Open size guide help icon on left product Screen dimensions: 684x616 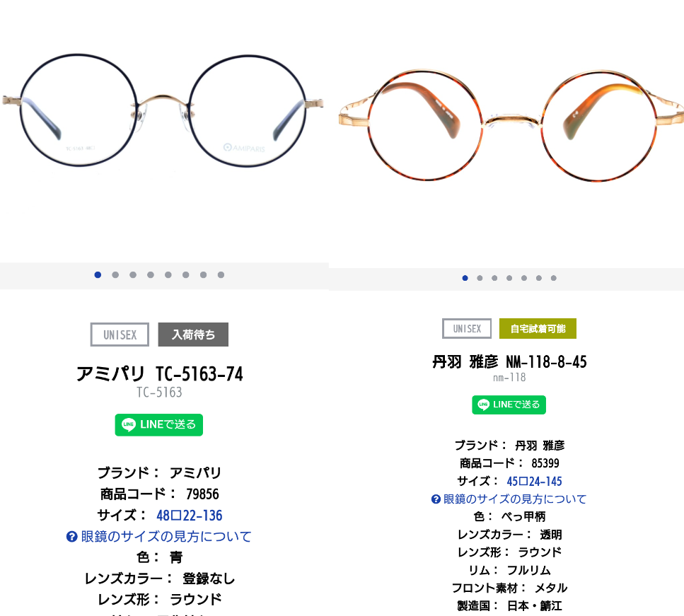(x=71, y=536)
